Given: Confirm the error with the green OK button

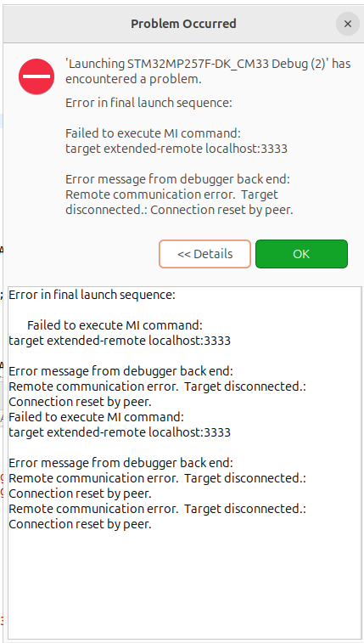Looking at the screenshot, I should click(x=301, y=254).
